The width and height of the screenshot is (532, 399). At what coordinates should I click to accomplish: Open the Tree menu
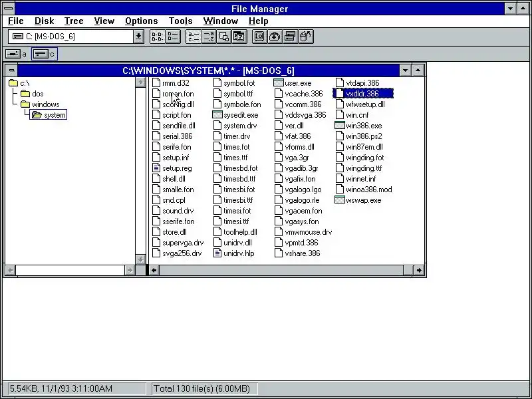(x=74, y=21)
